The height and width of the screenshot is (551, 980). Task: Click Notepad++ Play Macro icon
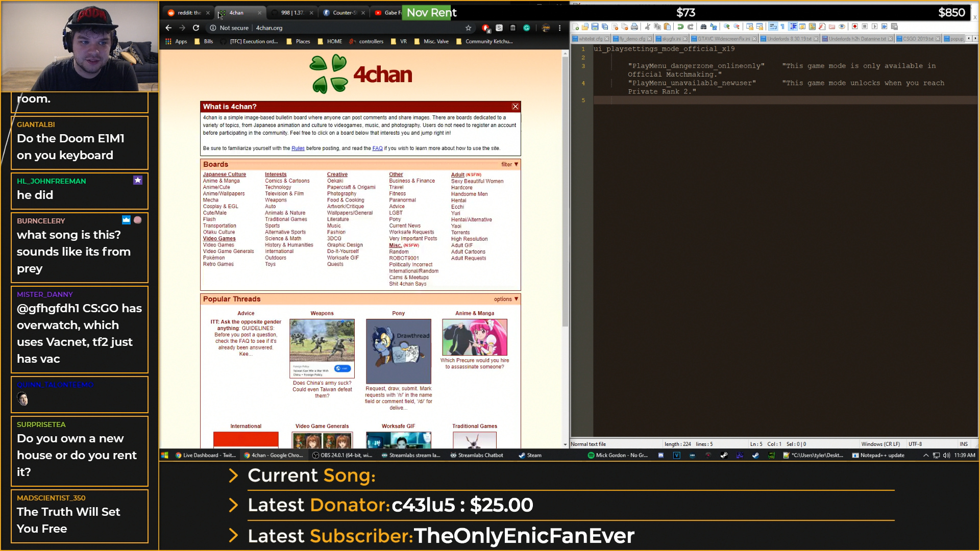[x=875, y=27]
